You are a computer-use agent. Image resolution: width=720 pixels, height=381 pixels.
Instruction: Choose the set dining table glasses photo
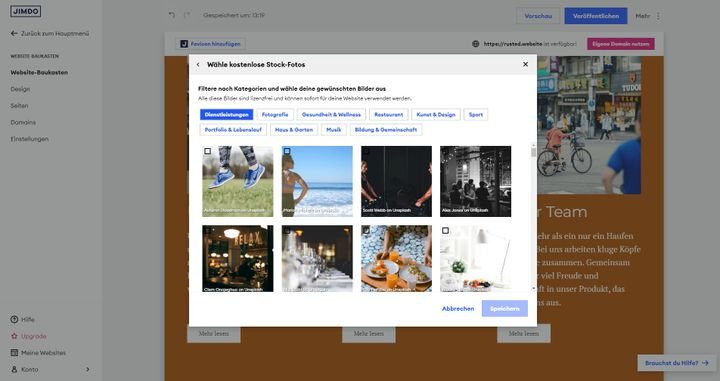pos(317,258)
